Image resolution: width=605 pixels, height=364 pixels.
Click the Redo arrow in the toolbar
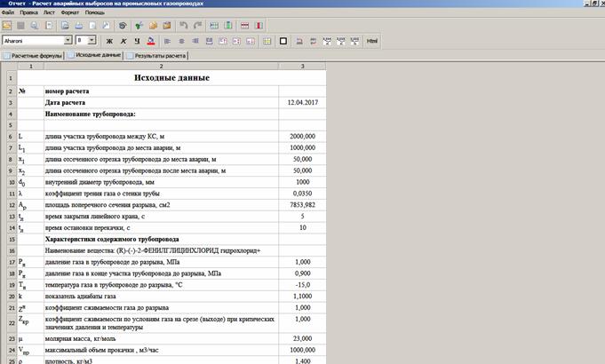196,27
